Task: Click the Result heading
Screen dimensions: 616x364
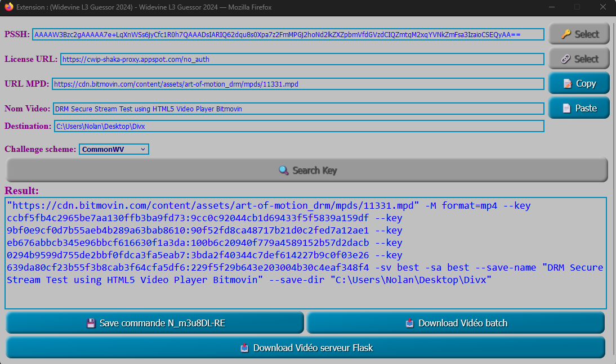Action: click(21, 191)
